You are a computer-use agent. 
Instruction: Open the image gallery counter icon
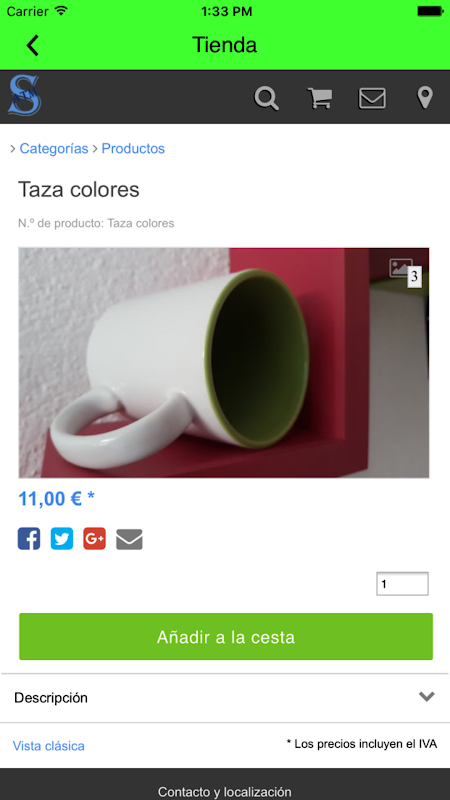click(406, 272)
